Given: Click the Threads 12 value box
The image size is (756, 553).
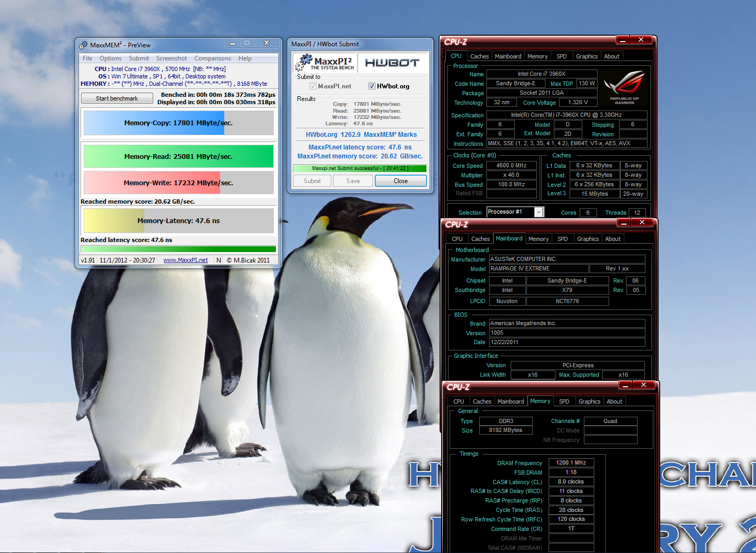Looking at the screenshot, I should (x=637, y=213).
